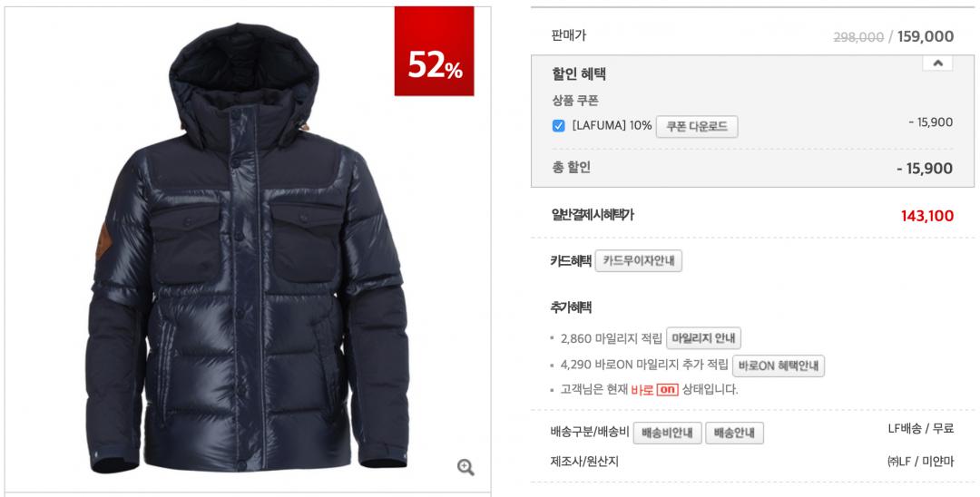
Task: Click the crossed-out 298,000 original price
Action: (858, 37)
